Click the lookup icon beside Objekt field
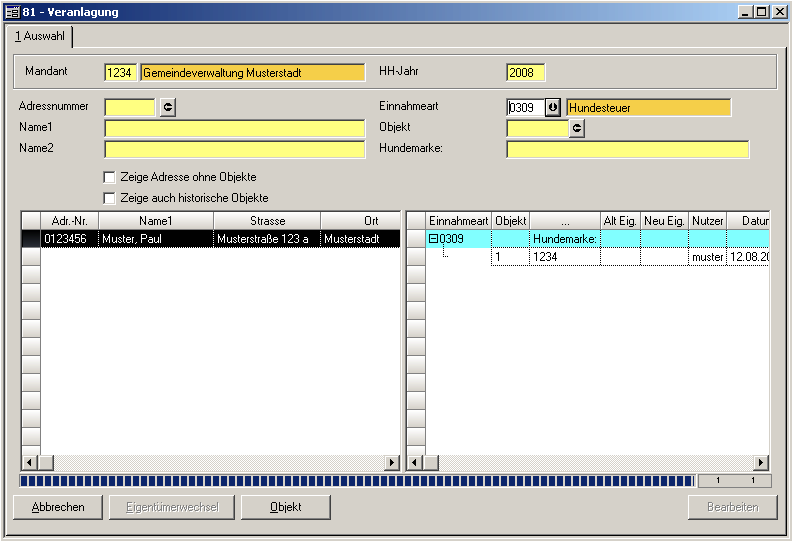 [576, 128]
